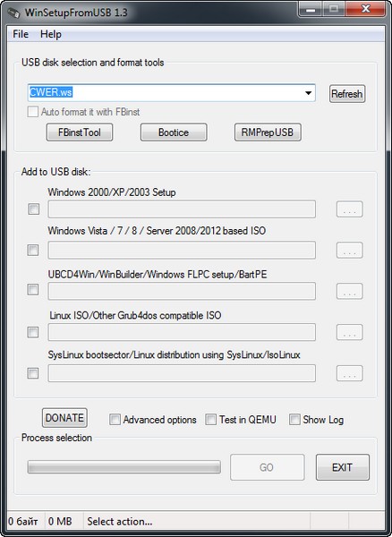Click the SysLinux bootsector path field
Image resolution: width=392 pixels, height=537 pixels.
[182, 373]
